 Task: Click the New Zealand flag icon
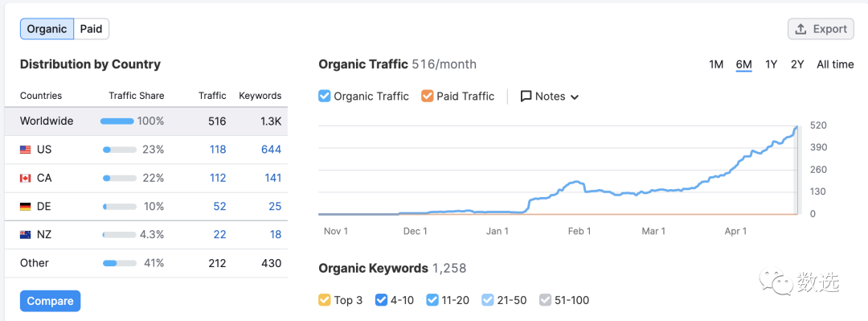[x=26, y=234]
